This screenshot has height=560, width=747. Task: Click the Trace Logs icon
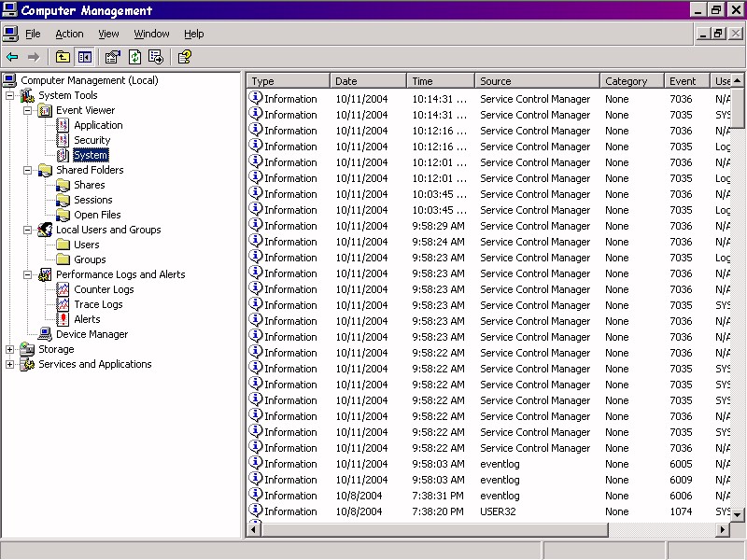[63, 304]
